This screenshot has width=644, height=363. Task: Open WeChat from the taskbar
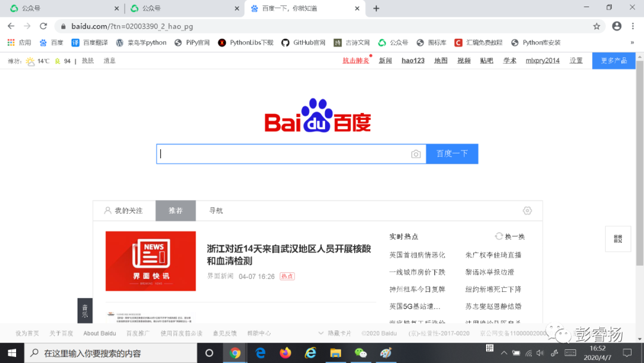click(361, 353)
